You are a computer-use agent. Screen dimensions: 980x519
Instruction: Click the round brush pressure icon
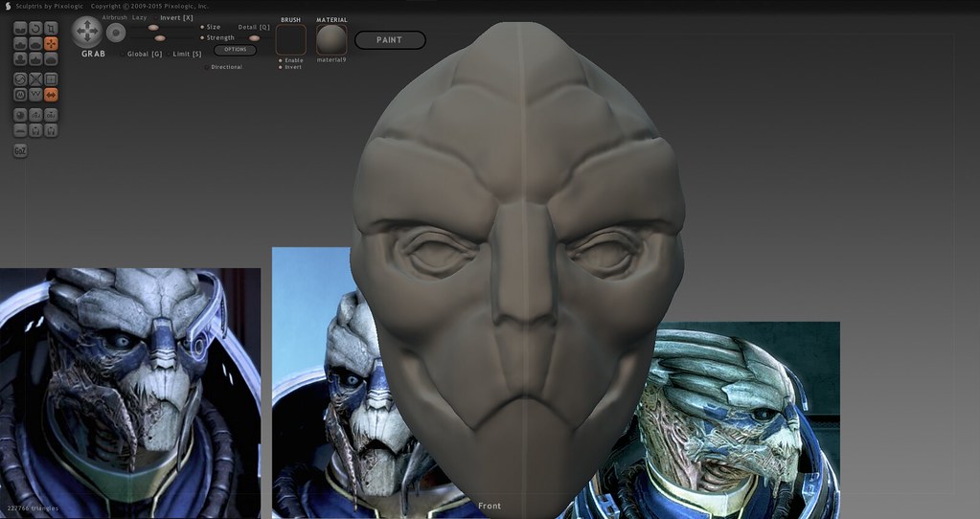click(x=116, y=33)
